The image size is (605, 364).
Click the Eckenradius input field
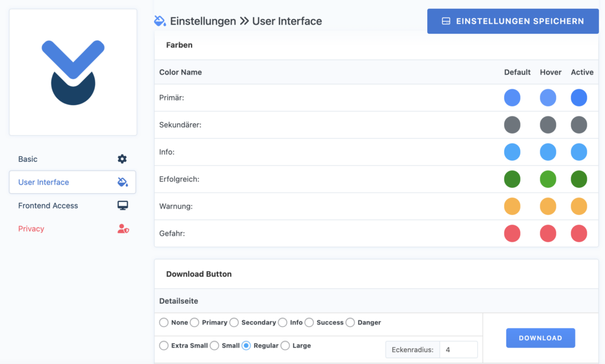coord(458,350)
